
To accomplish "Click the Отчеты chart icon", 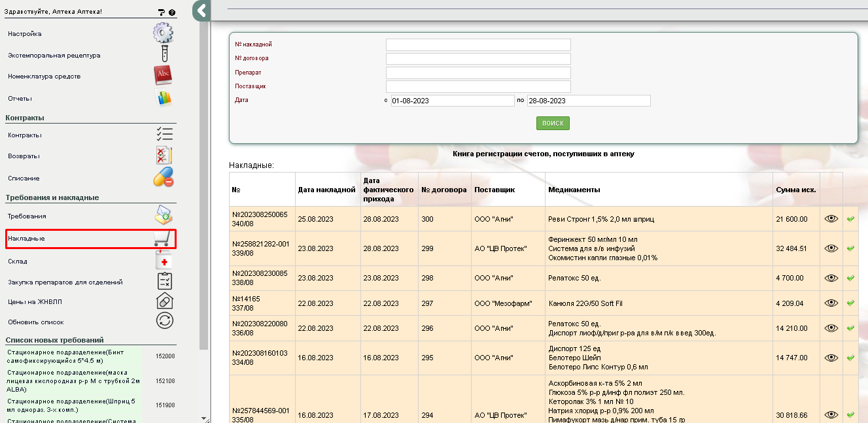I will tap(163, 98).
